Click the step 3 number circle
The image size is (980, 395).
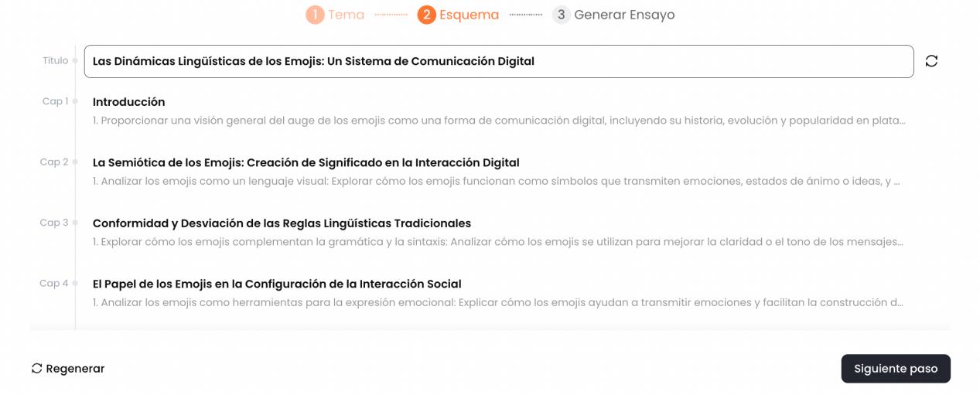pyautogui.click(x=561, y=15)
